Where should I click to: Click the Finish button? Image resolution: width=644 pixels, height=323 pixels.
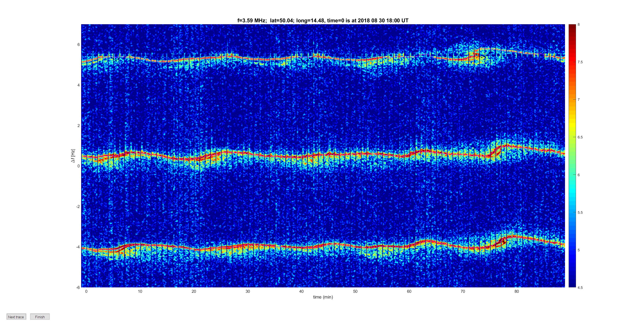pos(40,317)
